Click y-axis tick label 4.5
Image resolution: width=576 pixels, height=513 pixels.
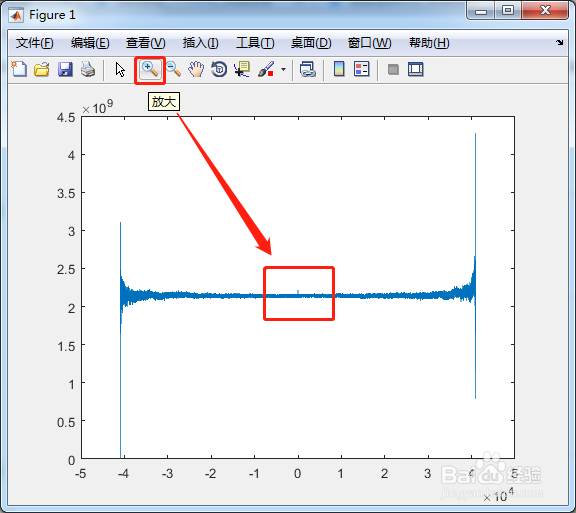66,118
